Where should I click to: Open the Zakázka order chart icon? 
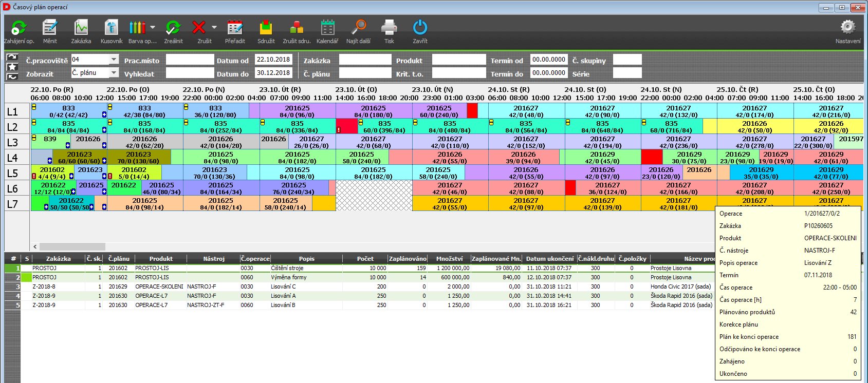click(x=81, y=28)
